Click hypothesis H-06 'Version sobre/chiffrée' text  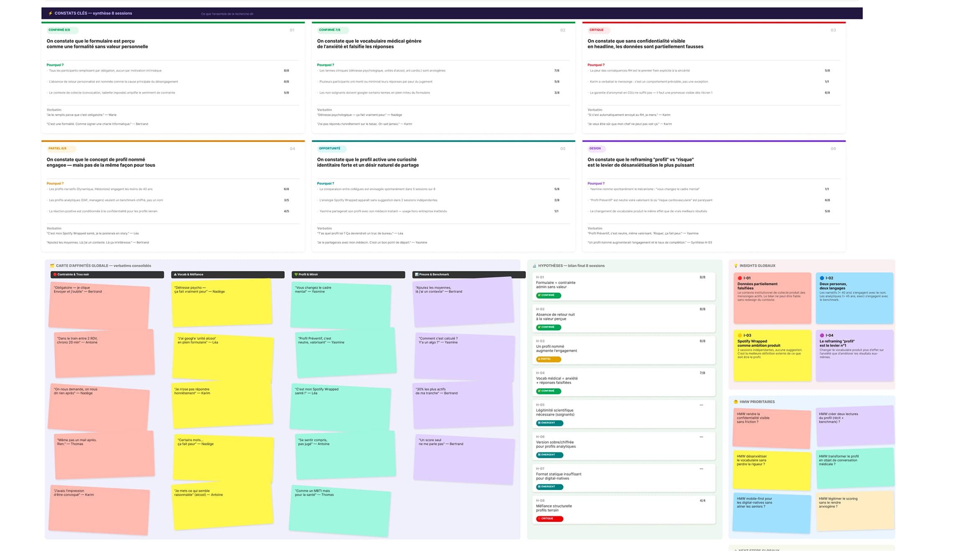[x=556, y=444]
